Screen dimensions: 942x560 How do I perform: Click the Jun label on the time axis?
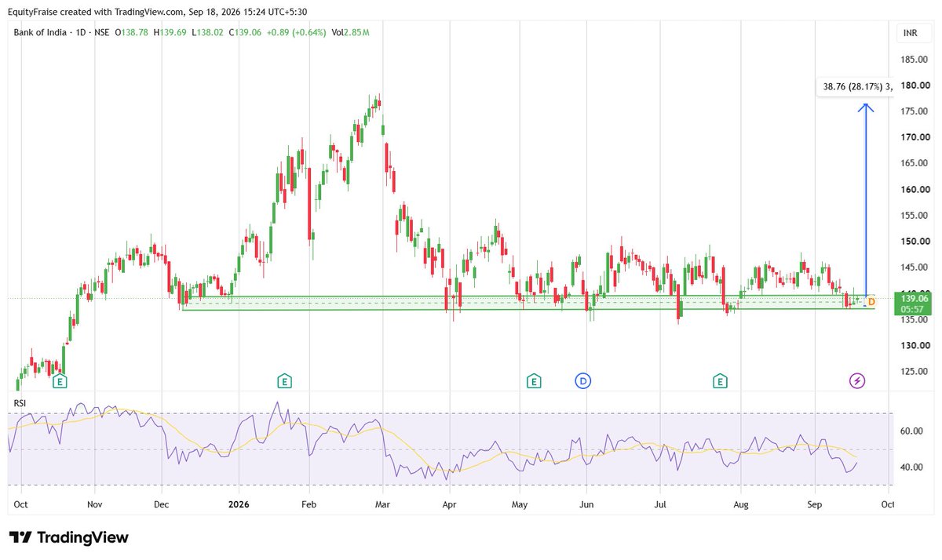tap(586, 505)
